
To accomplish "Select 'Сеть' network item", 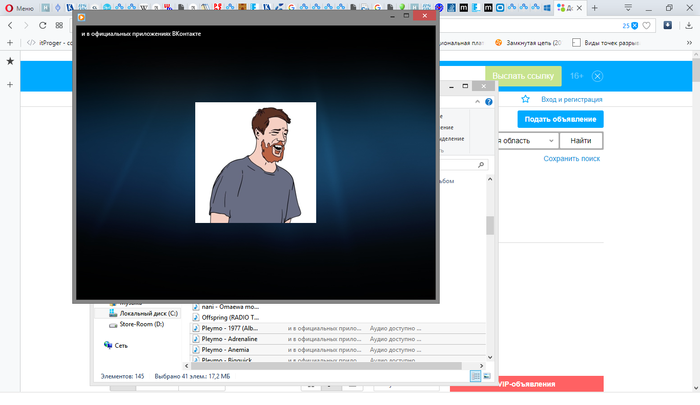I will [x=116, y=345].
